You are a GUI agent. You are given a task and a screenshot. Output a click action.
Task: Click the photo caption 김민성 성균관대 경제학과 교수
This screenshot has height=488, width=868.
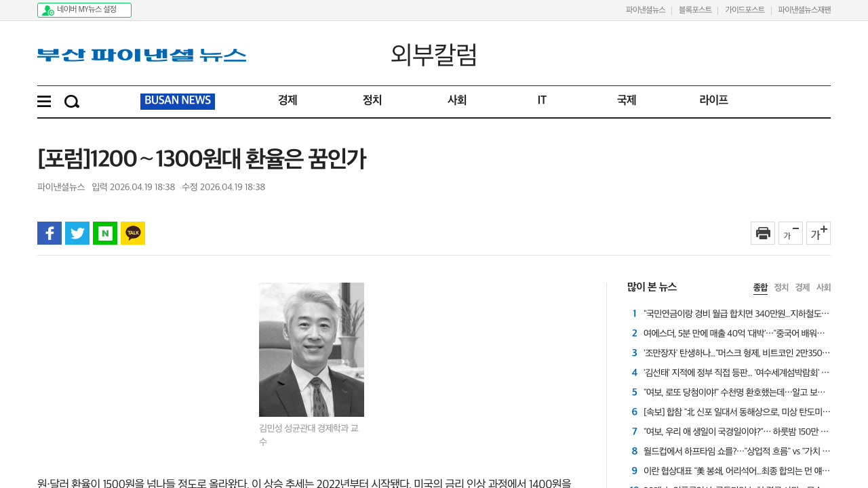[x=309, y=435]
